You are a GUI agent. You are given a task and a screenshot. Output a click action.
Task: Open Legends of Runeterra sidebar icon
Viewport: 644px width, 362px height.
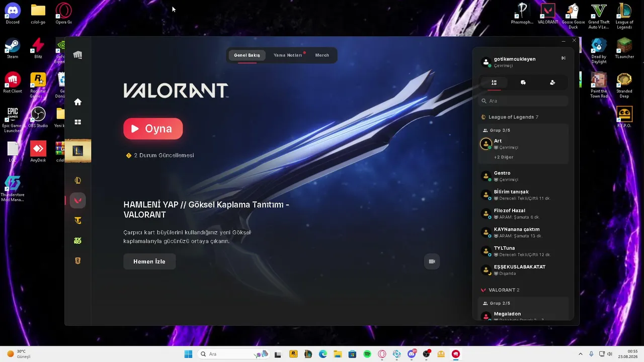tap(77, 261)
